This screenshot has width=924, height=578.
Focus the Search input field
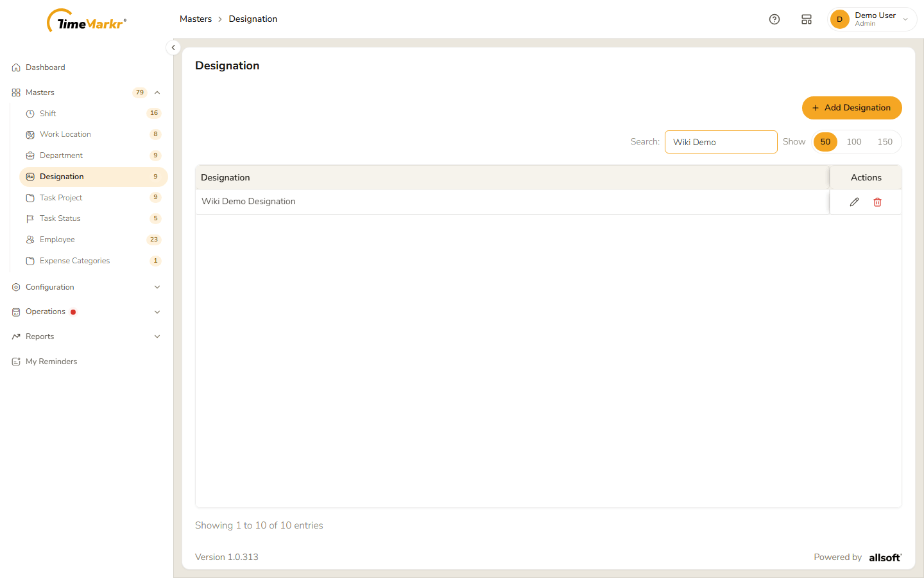point(721,142)
